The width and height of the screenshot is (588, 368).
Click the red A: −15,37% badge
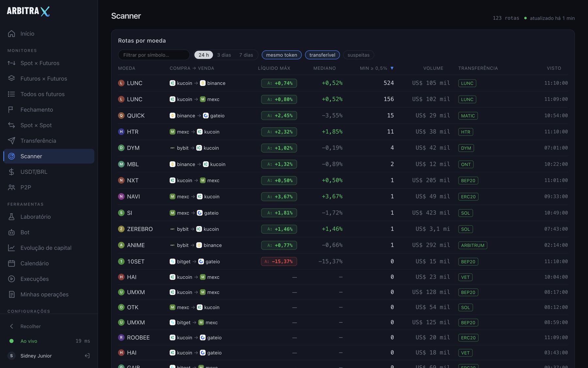click(x=279, y=261)
